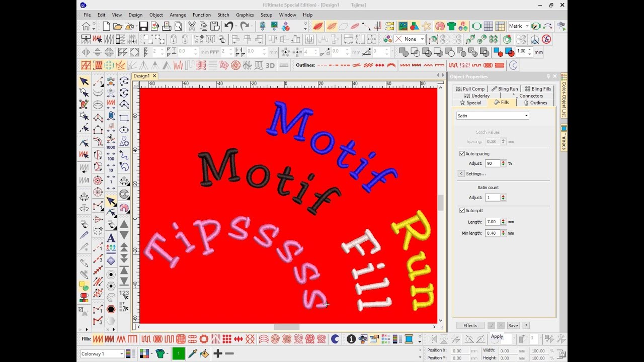
Task: Open the Graphics menu
Action: pos(245,15)
